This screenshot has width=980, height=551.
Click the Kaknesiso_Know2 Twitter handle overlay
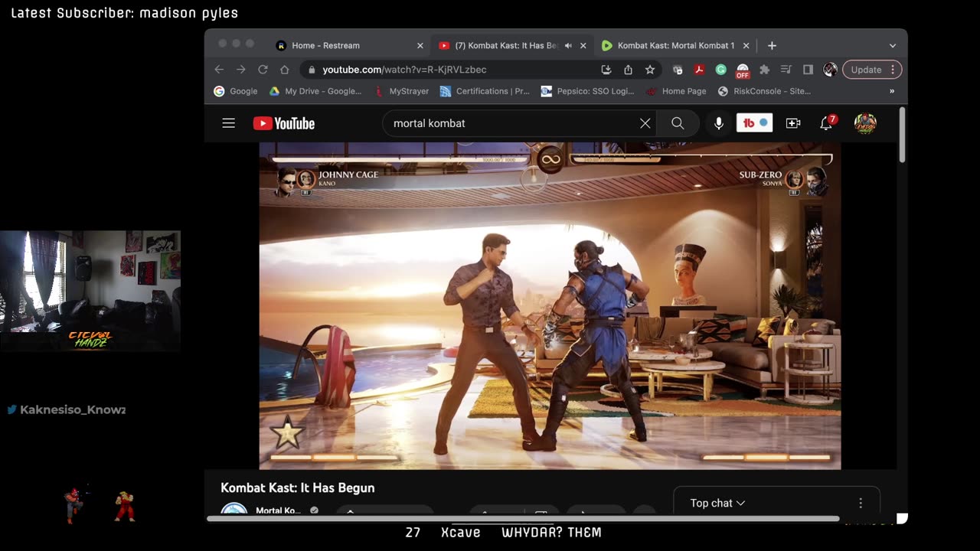(66, 409)
